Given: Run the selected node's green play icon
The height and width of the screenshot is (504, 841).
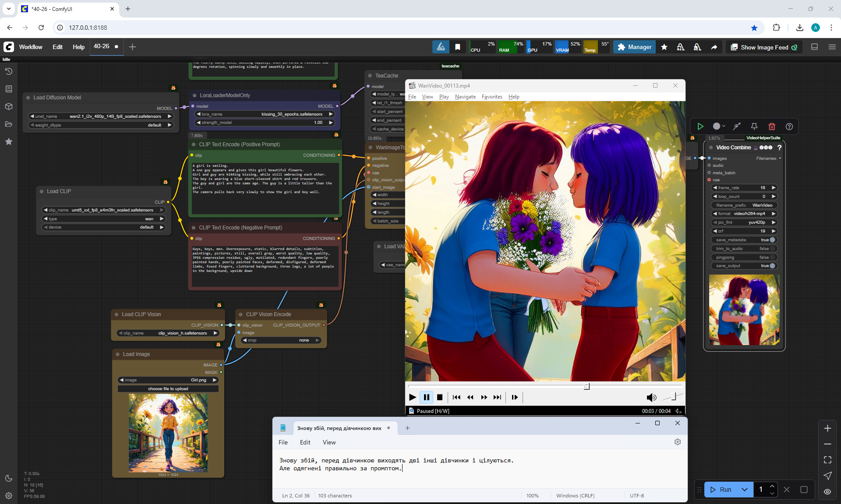Looking at the screenshot, I should click(700, 127).
